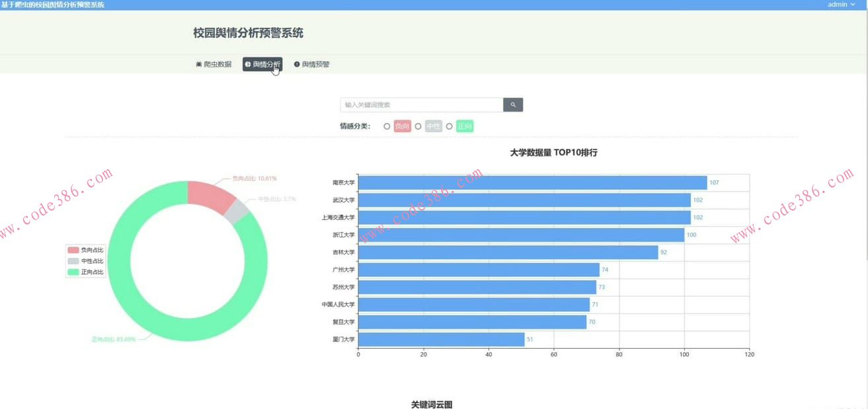Screen dimensions: 868x409
Task: Switch to the 爬虫数据 tab
Action: (213, 64)
